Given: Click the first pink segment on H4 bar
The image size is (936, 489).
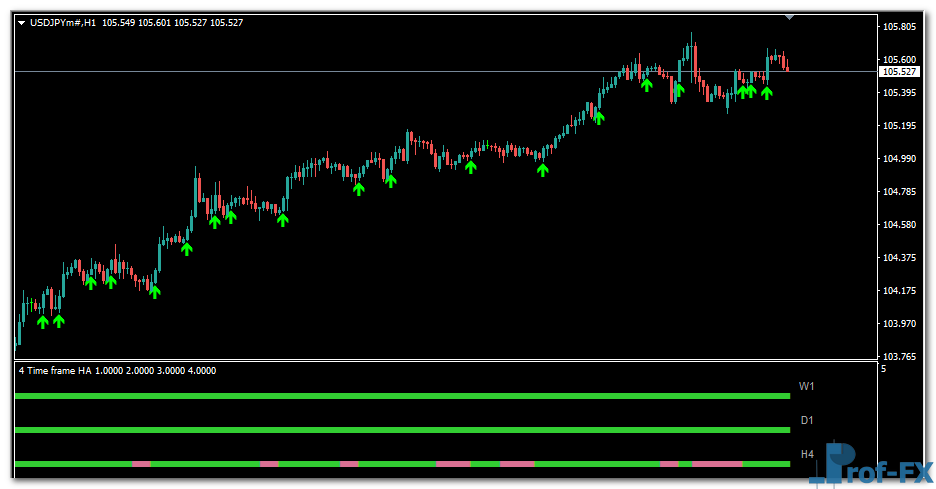Looking at the screenshot, I should [x=140, y=464].
